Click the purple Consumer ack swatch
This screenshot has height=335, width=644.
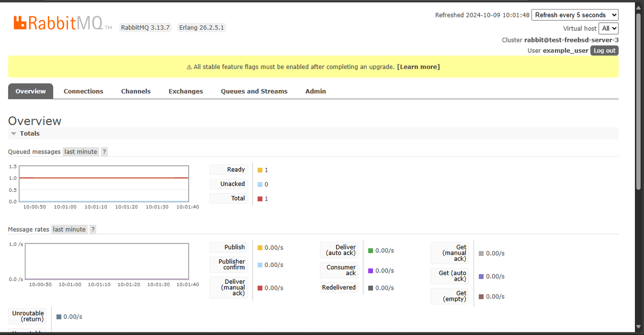pyautogui.click(x=371, y=271)
